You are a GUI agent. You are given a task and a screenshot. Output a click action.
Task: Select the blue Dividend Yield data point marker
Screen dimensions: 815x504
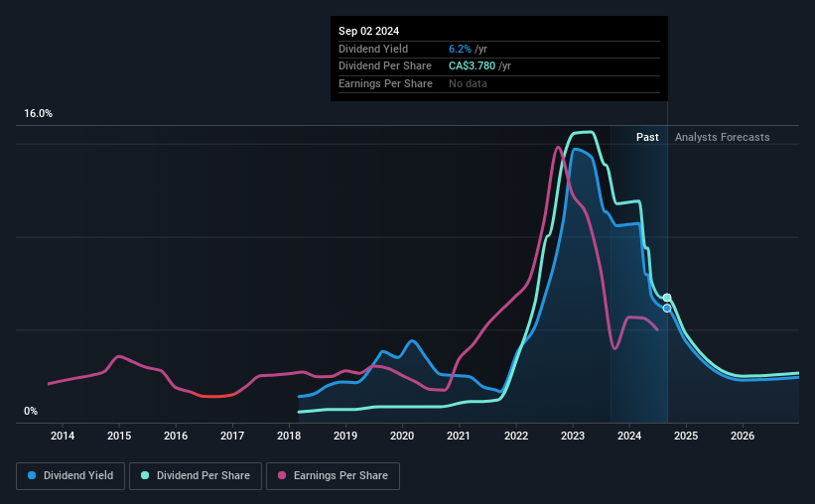click(x=667, y=309)
